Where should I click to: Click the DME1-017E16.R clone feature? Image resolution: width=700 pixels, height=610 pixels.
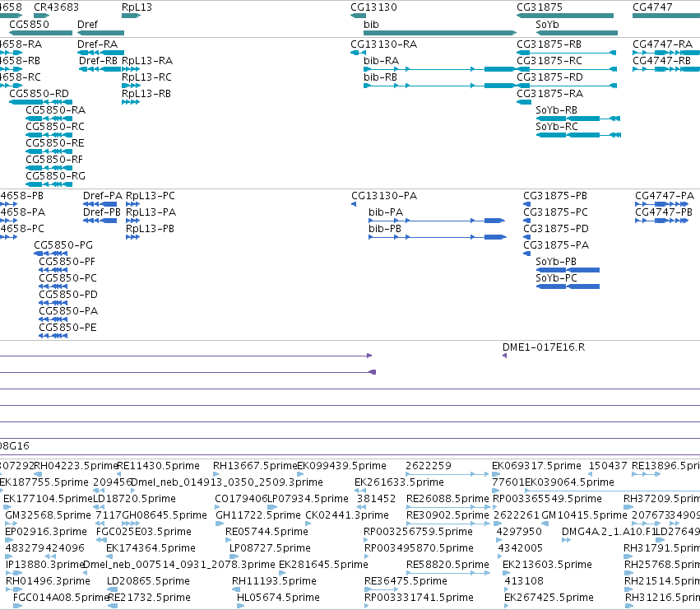pyautogui.click(x=504, y=356)
